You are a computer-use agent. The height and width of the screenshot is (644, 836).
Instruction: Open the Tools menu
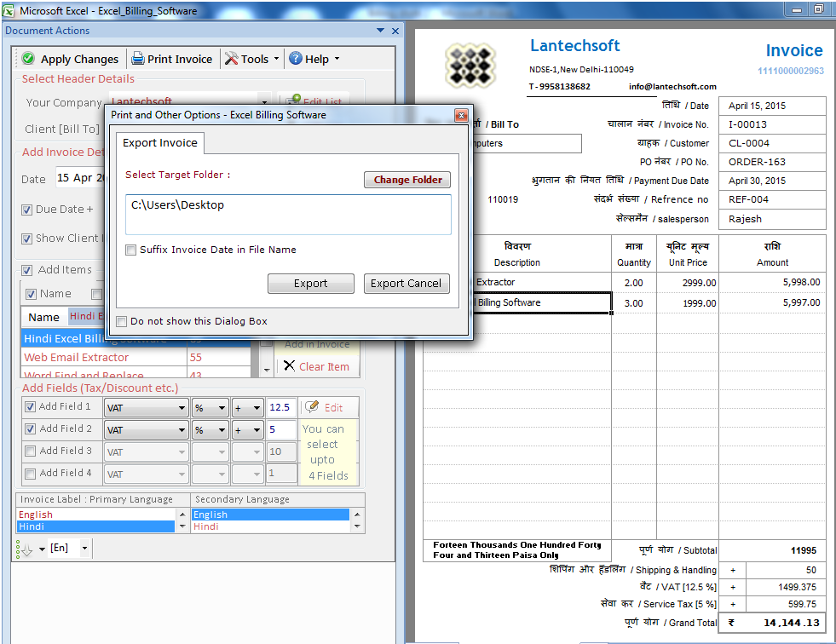coord(254,59)
